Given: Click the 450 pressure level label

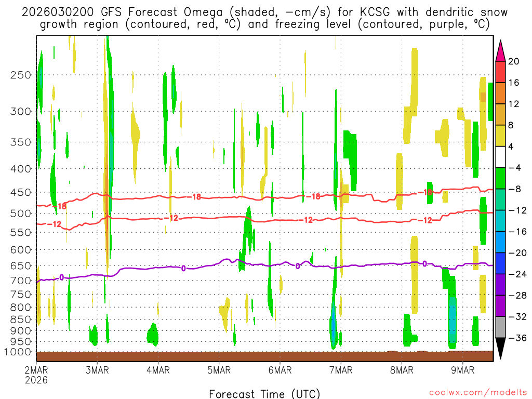Looking at the screenshot, I should coord(21,192).
